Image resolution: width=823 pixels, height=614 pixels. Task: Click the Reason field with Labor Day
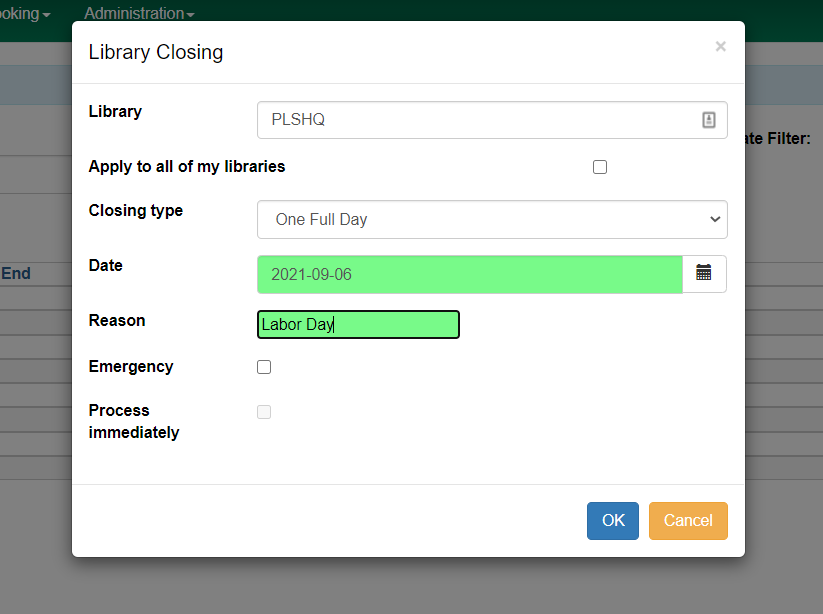click(358, 324)
